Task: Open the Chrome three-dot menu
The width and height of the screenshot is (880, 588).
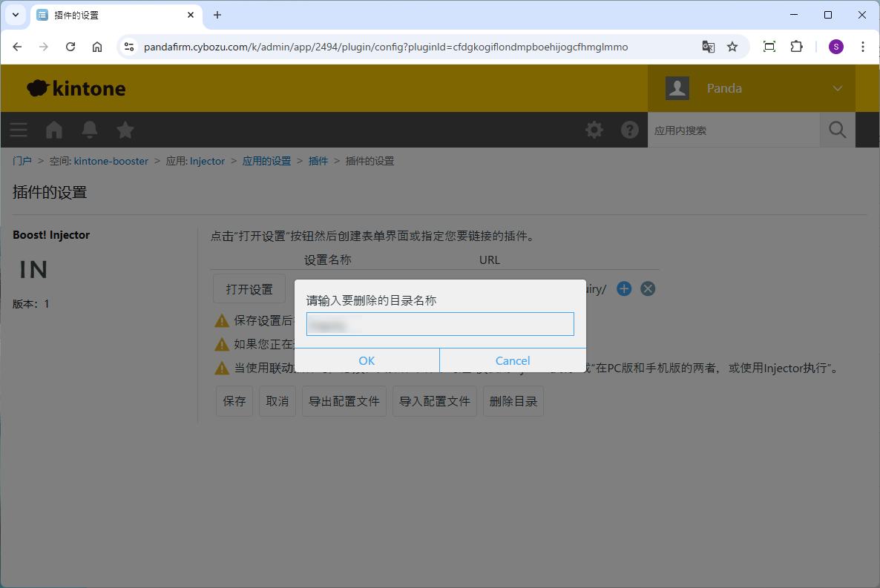Action: pyautogui.click(x=863, y=47)
